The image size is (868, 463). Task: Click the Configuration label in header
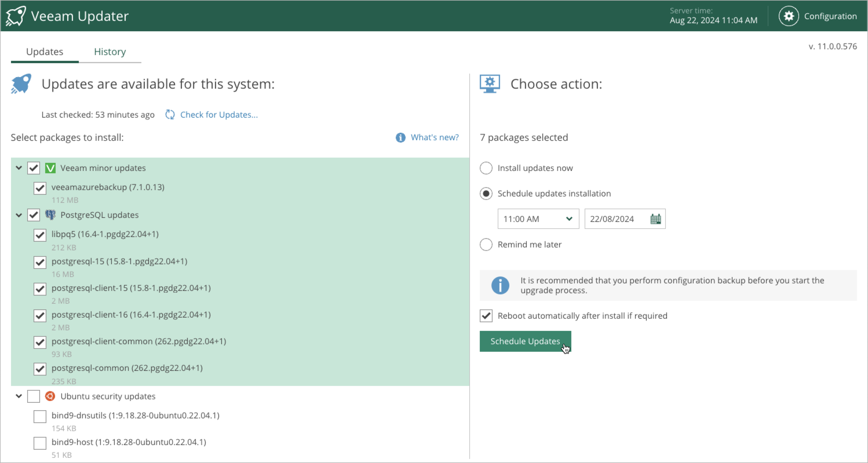click(x=830, y=16)
